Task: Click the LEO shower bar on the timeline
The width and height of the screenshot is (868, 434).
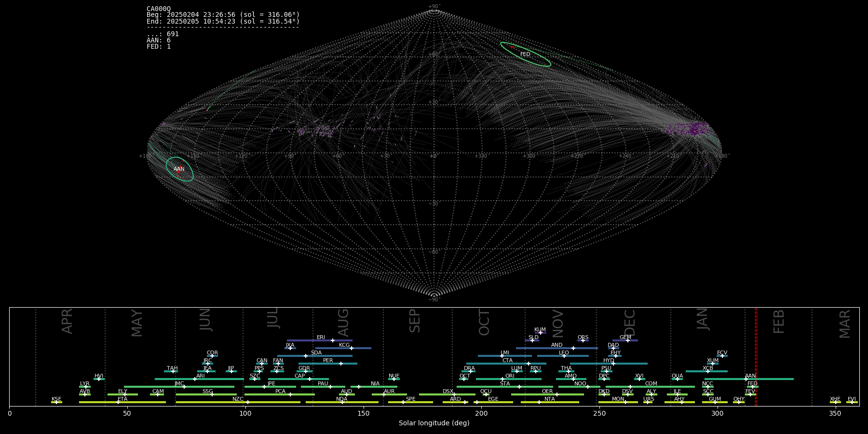Action: pyautogui.click(x=563, y=356)
